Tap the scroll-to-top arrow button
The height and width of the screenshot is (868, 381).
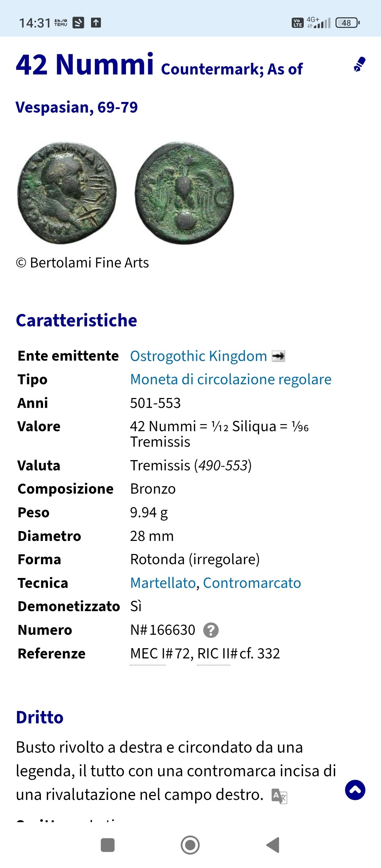coord(355,790)
